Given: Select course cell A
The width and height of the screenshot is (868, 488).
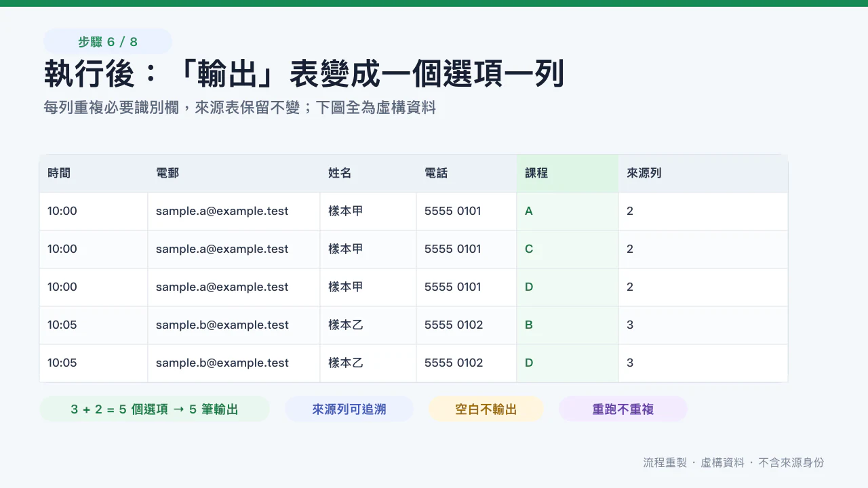Looking at the screenshot, I should click(x=568, y=211).
